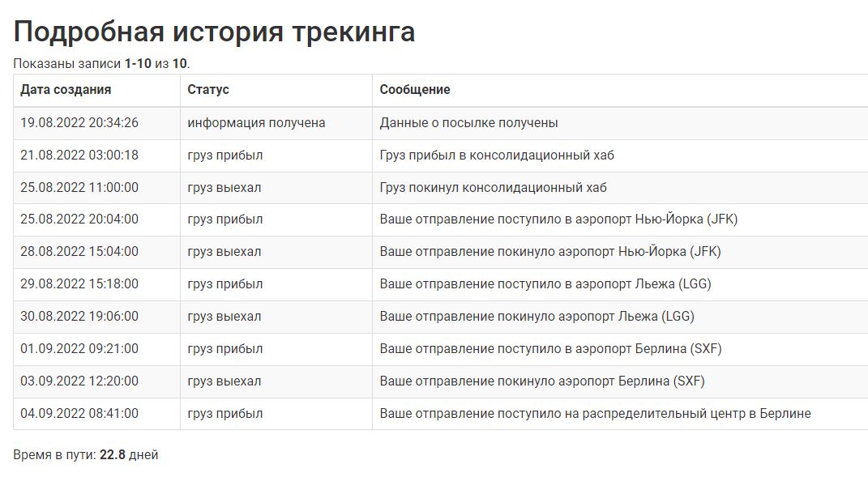Click the message about arrival at Berlin (SXF)

pos(550,349)
